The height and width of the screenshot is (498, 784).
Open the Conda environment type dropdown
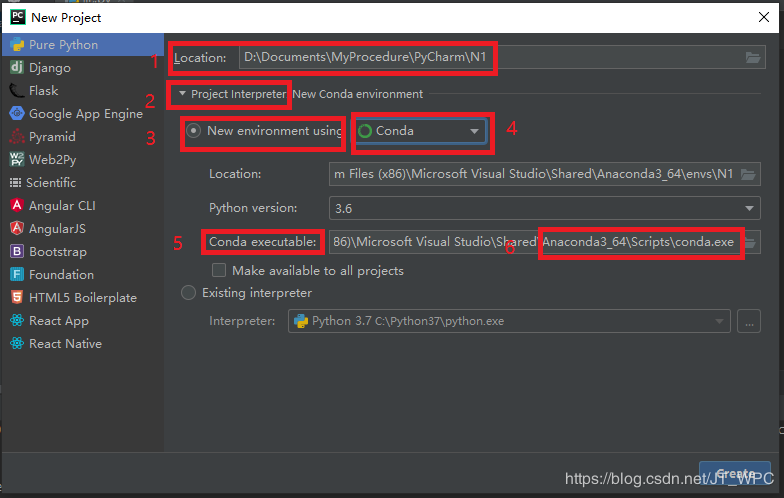(420, 131)
